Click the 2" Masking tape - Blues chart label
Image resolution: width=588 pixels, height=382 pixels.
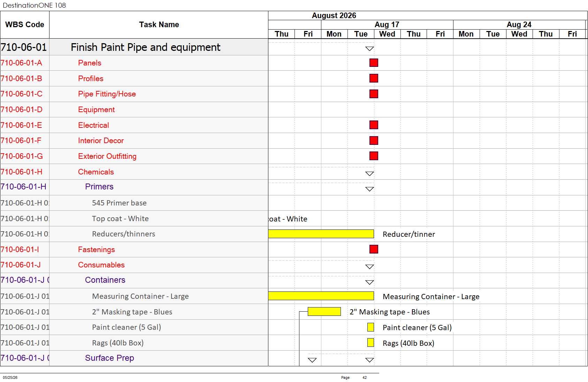pyautogui.click(x=390, y=312)
